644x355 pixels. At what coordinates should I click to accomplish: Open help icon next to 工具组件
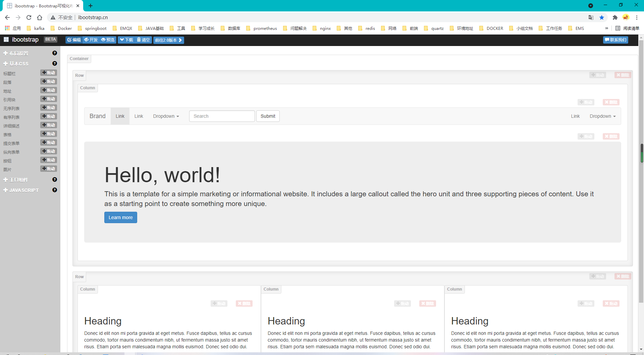coord(55,180)
